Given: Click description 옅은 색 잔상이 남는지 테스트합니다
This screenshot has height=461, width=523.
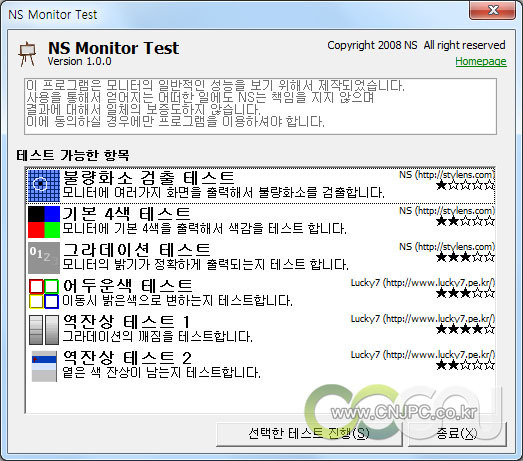Looking at the screenshot, I should point(161,373).
